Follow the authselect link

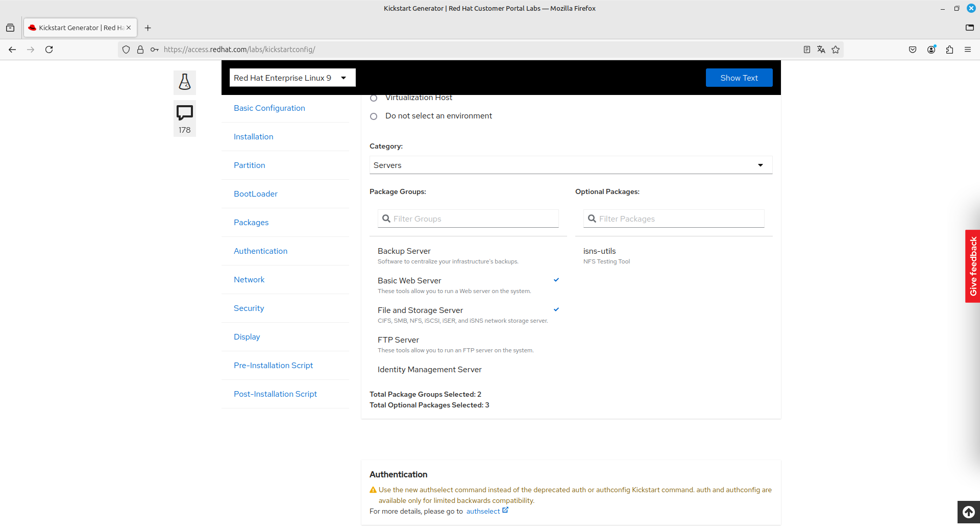483,511
